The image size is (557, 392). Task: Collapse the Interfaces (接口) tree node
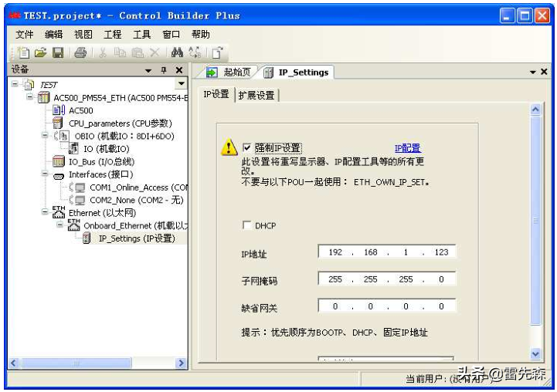45,175
